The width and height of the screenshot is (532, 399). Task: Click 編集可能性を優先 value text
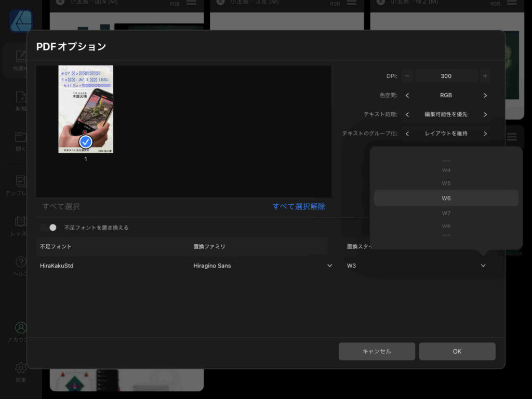coord(446,115)
